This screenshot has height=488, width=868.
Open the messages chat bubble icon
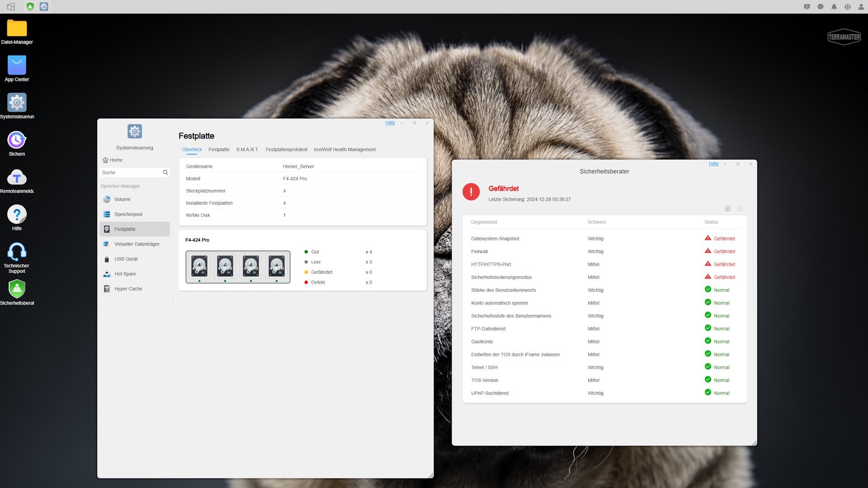click(821, 7)
